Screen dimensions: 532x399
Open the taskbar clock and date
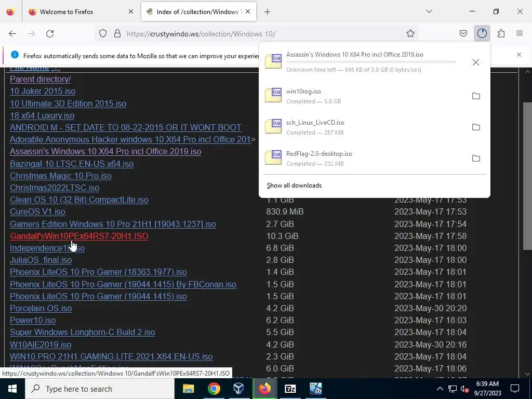coord(487,389)
